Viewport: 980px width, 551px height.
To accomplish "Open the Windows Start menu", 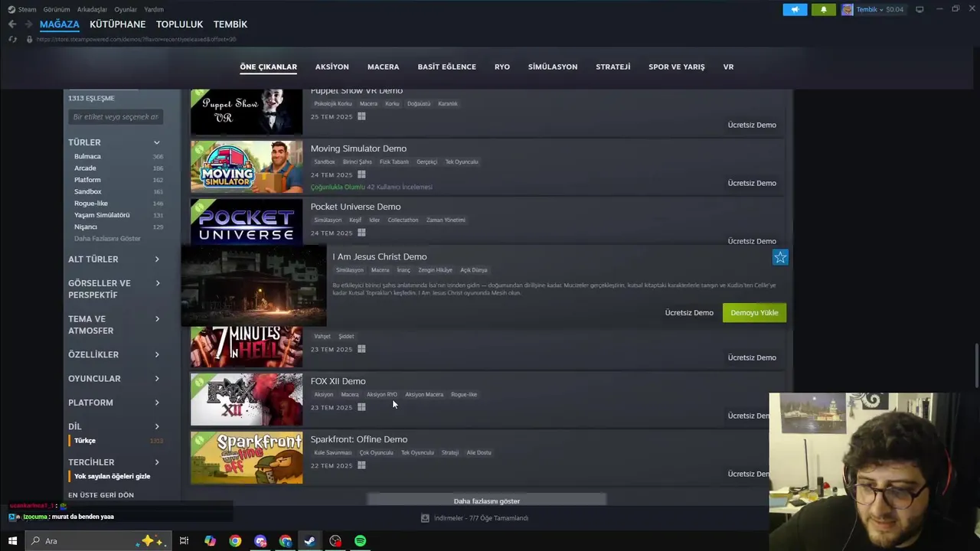I will pos(12,541).
